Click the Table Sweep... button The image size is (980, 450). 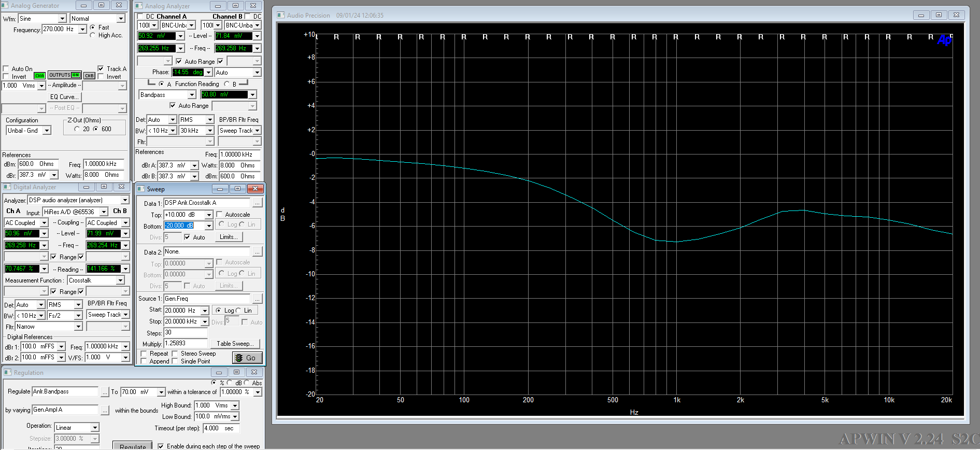(x=235, y=344)
